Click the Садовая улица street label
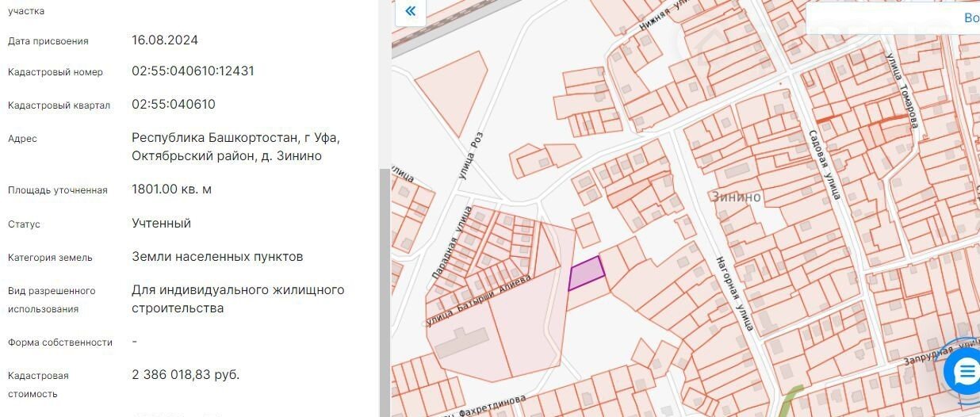The width and height of the screenshot is (980, 417). (x=825, y=165)
